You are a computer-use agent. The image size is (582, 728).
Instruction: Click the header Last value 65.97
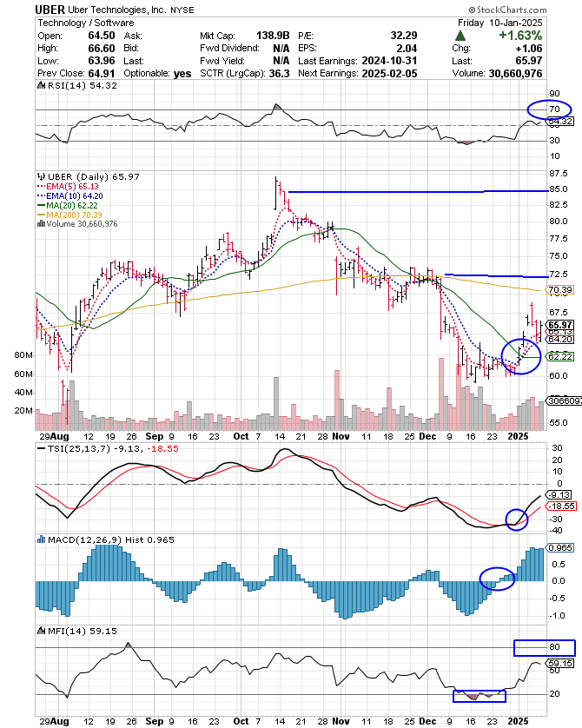point(529,61)
